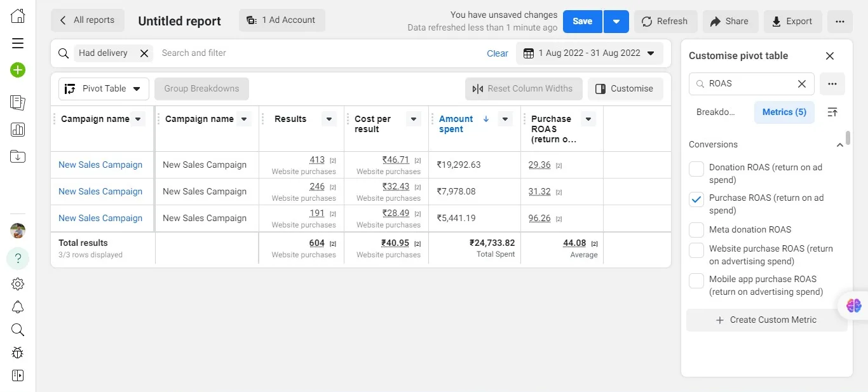Screen dimensions: 868x392
Task: Collapse the Conversions section
Action: [840, 145]
